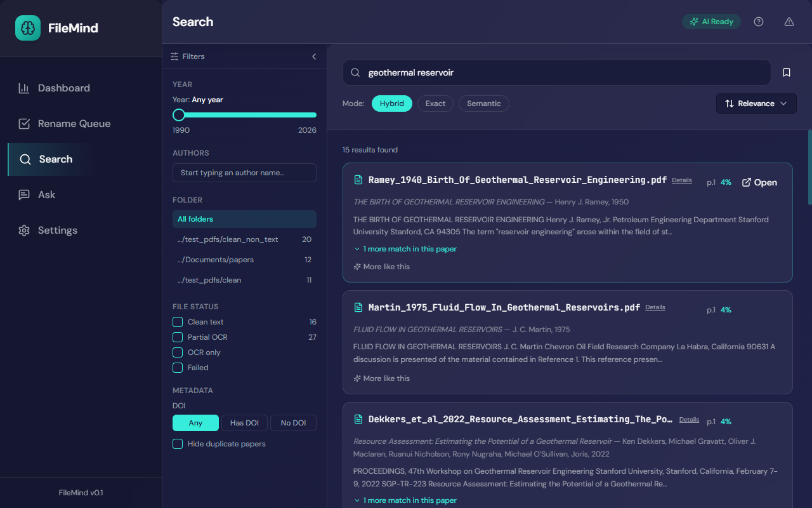812x508 pixels.
Task: Expand '1 more match' on the Ramey paper
Action: [405, 248]
